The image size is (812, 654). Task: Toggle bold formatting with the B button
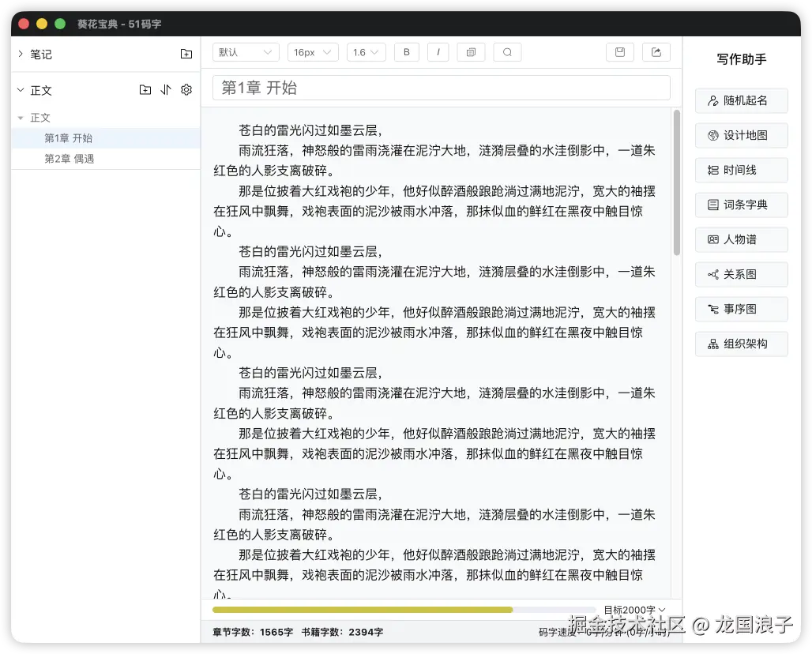(x=406, y=51)
